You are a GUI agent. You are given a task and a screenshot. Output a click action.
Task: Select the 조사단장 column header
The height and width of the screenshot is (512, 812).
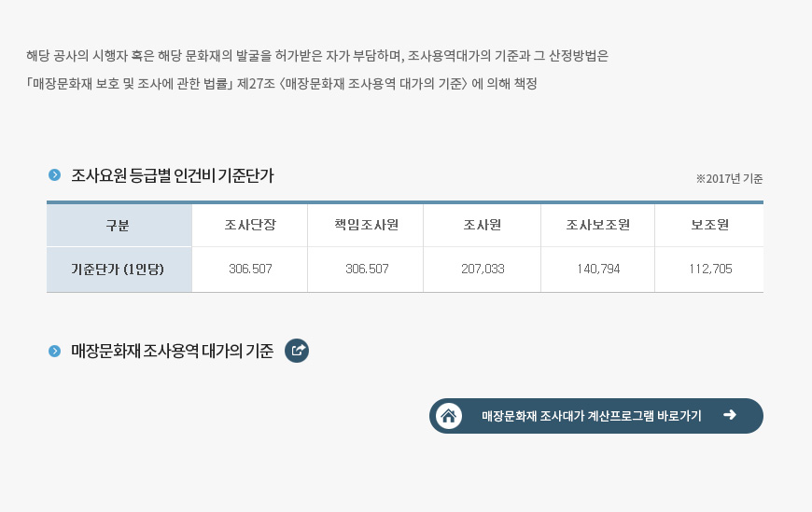[x=250, y=225]
